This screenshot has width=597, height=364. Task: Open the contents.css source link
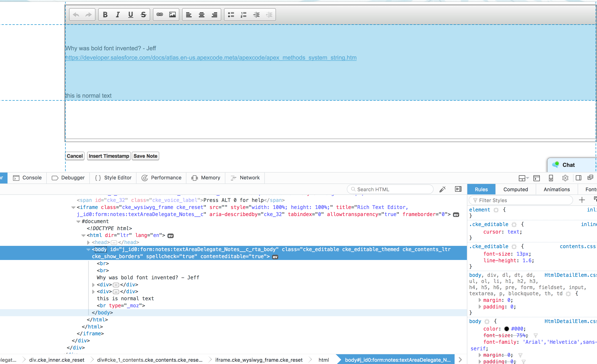click(578, 246)
